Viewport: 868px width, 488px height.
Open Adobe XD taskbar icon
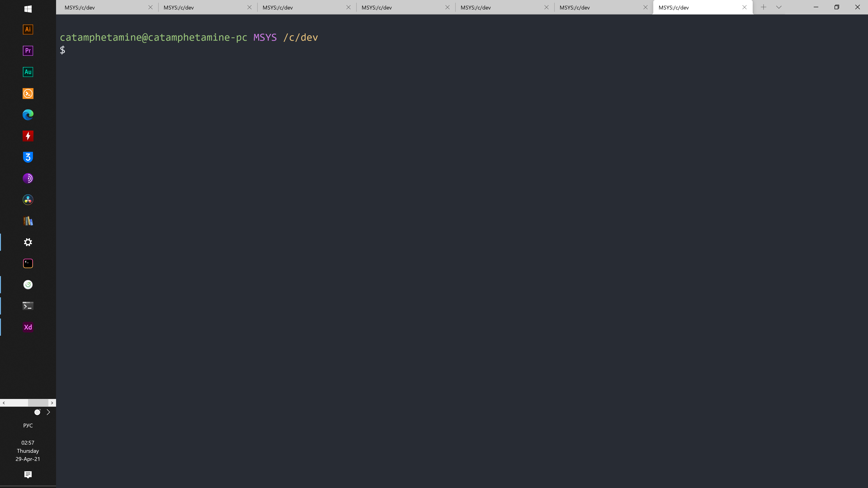tap(28, 327)
